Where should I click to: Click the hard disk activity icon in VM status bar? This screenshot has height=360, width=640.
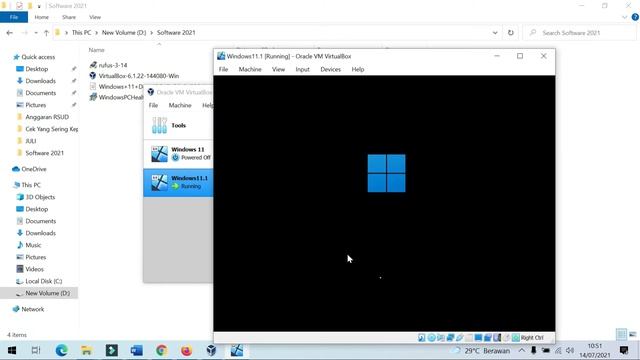click(421, 338)
